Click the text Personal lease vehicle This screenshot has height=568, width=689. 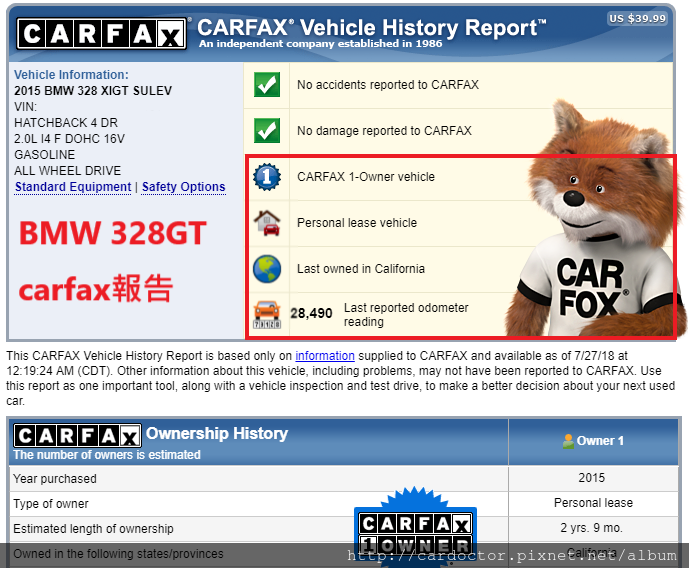(357, 223)
